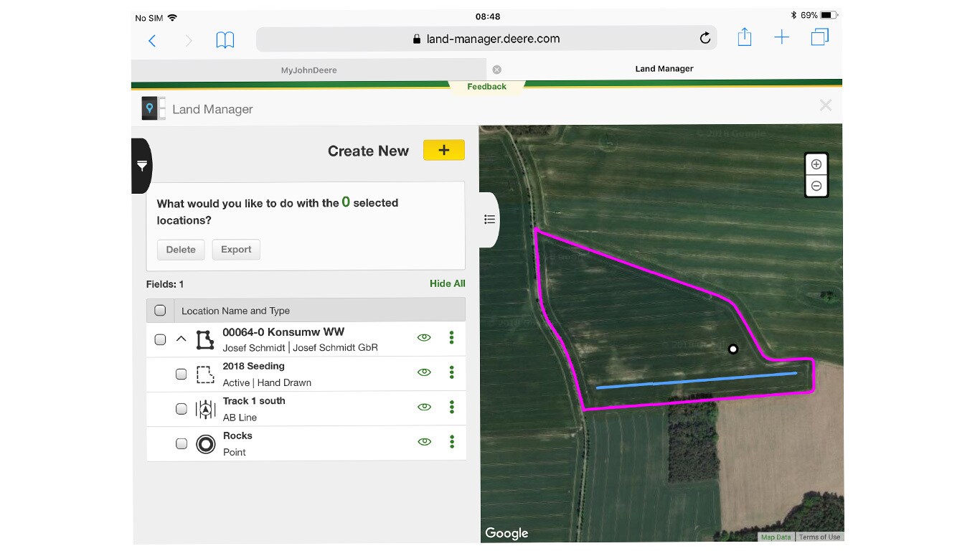The image size is (980, 551).
Task: Toggle the list panel handle on map edge
Action: (x=489, y=220)
